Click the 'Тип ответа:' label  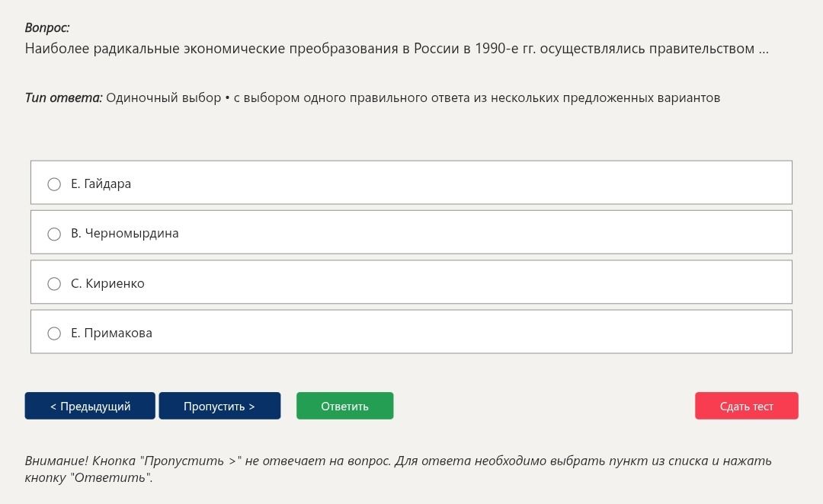pyautogui.click(x=63, y=98)
